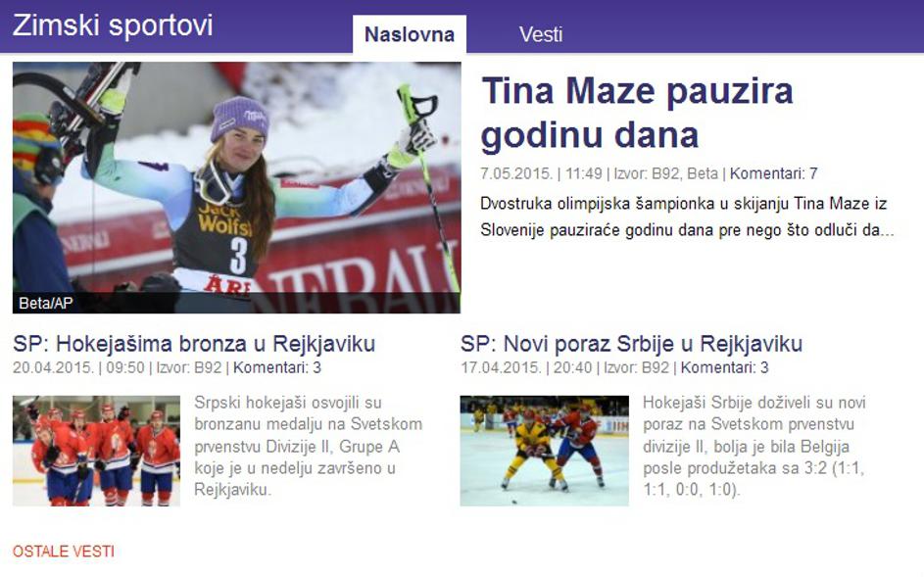Click the OSTALE VESTI section heading
Screen dimensions: 924x577
pos(63,552)
